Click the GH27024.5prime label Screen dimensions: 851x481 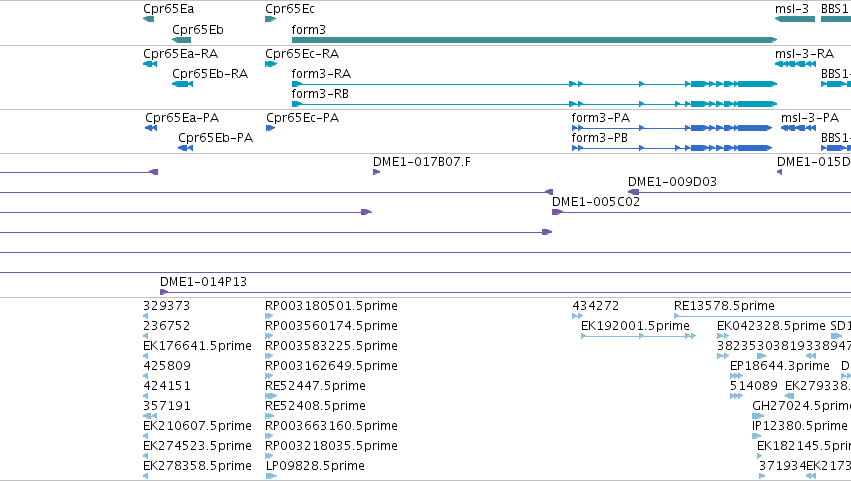[802, 406]
